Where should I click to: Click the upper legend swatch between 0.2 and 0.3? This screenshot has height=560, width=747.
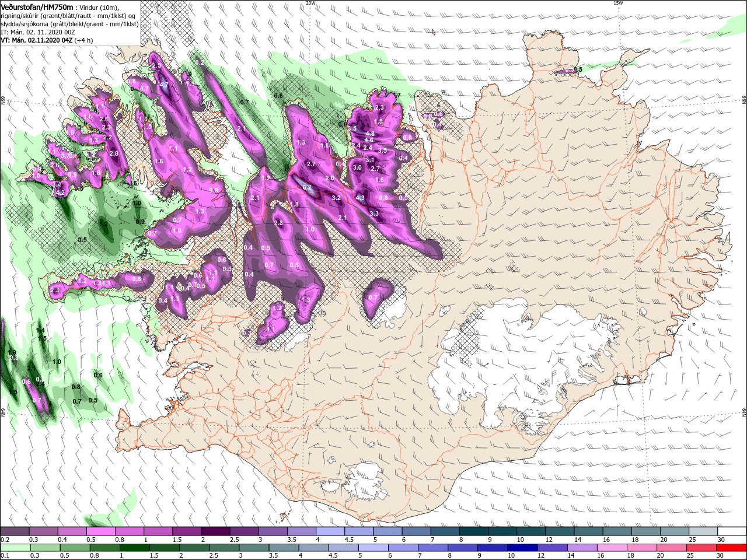pos(15,531)
